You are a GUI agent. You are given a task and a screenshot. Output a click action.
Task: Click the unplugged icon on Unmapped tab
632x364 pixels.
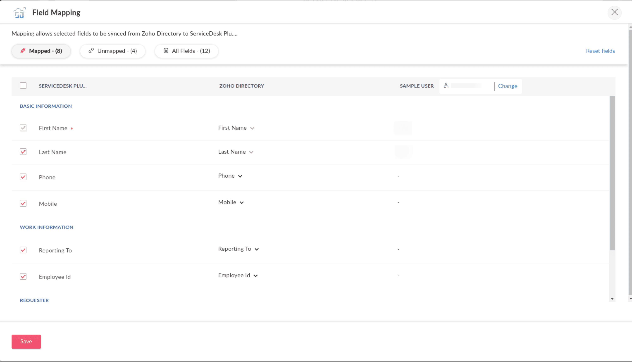point(91,51)
